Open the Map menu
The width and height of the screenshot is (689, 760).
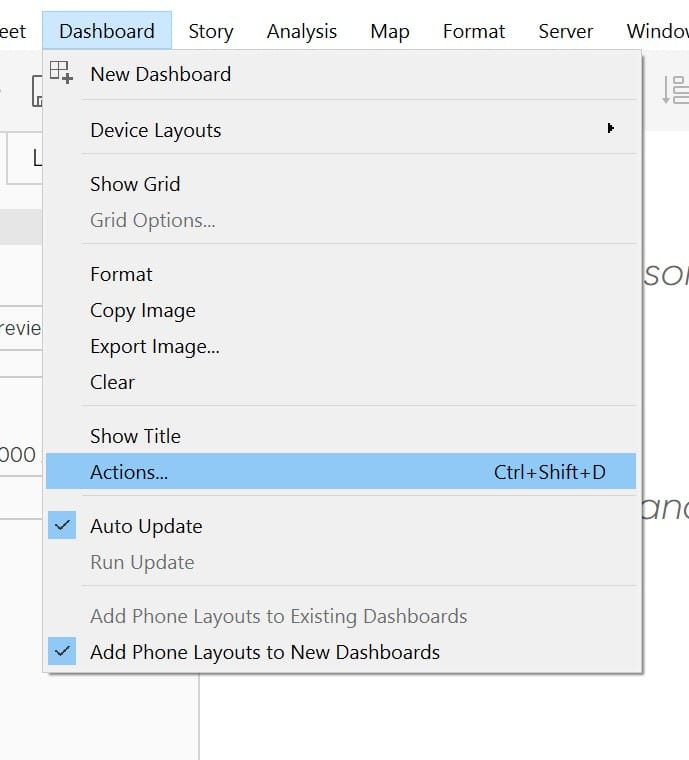[x=390, y=32]
